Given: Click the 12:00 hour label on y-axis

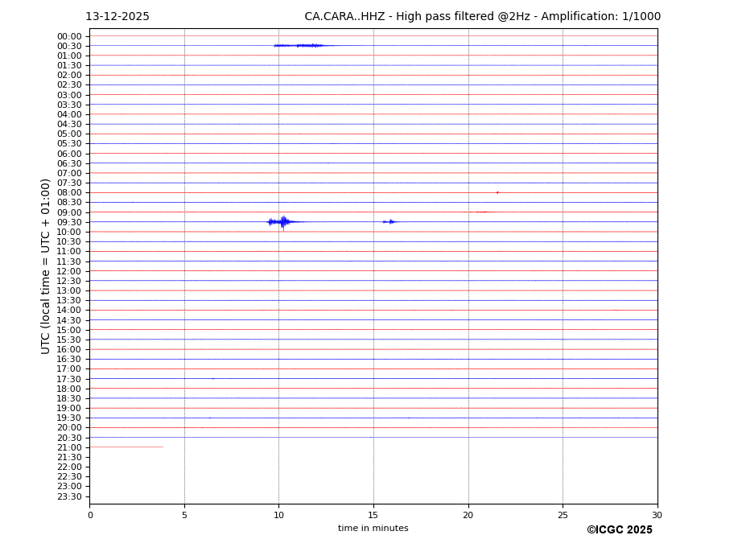Looking at the screenshot, I should click(69, 271).
